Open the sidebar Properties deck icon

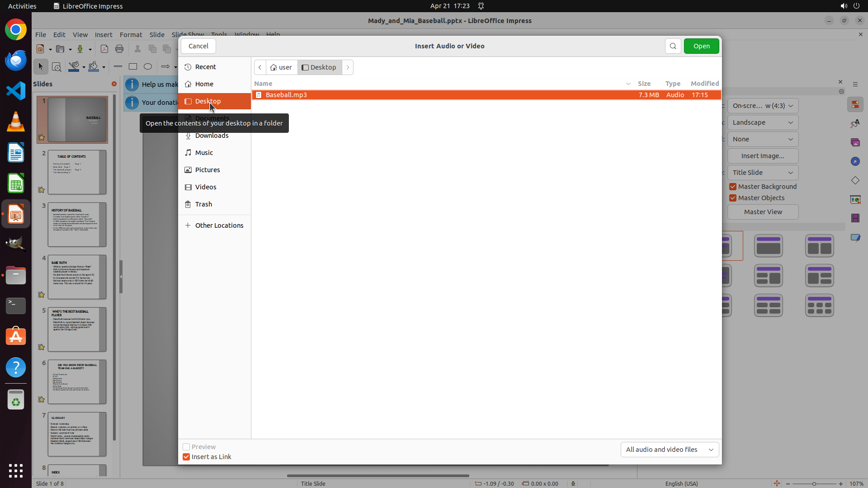pyautogui.click(x=855, y=105)
